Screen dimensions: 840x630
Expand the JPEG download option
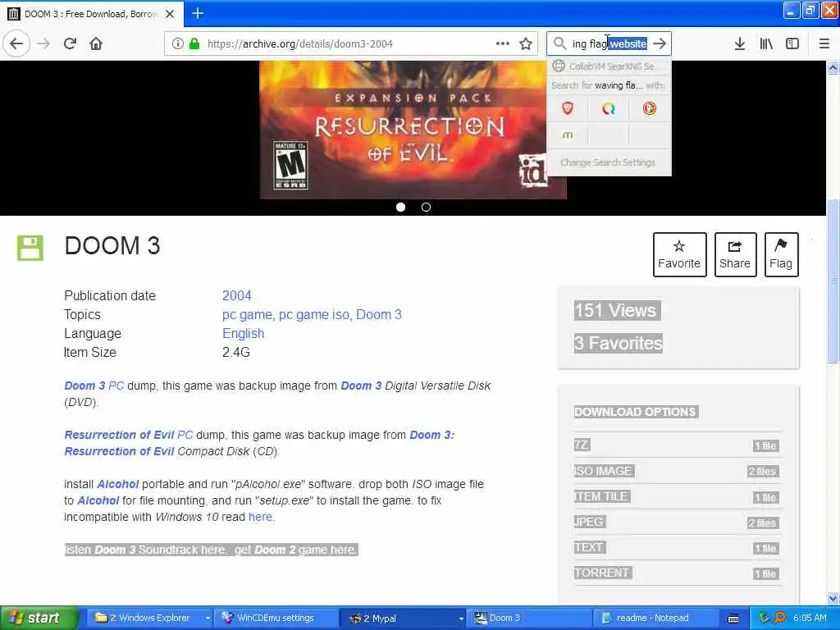(x=677, y=523)
